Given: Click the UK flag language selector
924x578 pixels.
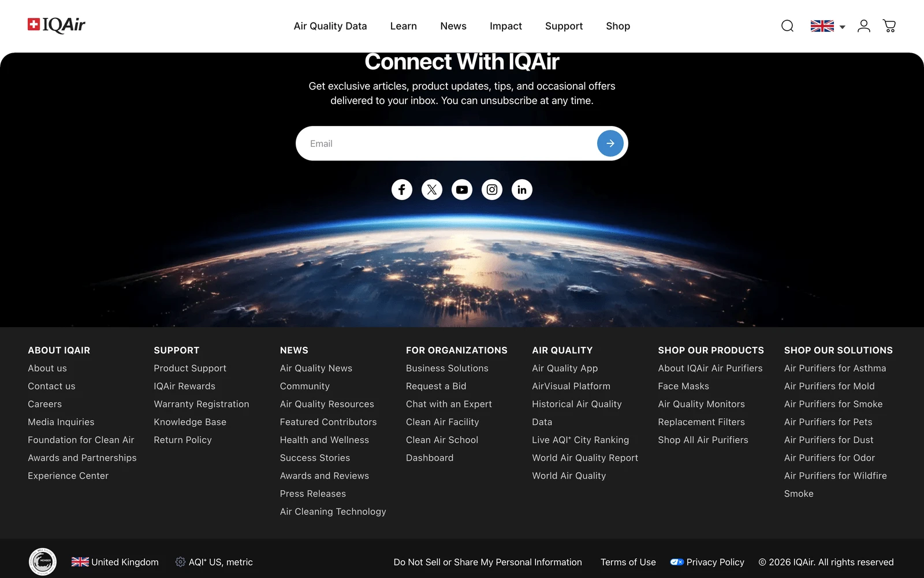Looking at the screenshot, I should [828, 26].
